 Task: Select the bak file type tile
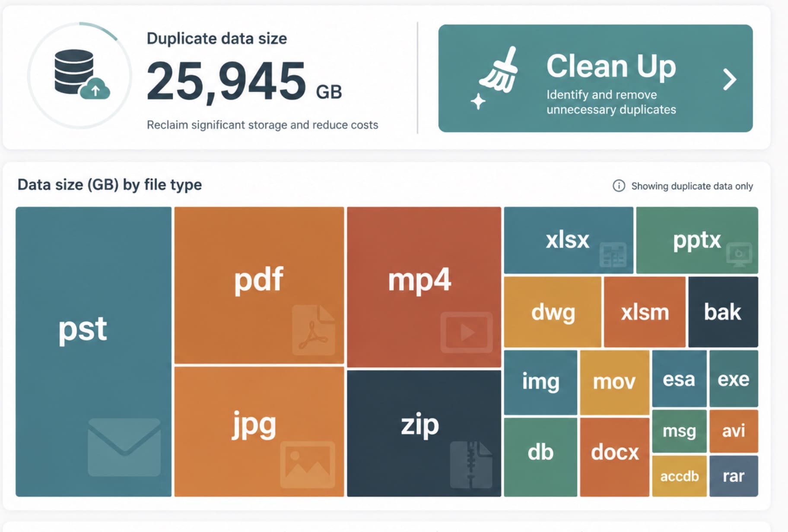[723, 312]
